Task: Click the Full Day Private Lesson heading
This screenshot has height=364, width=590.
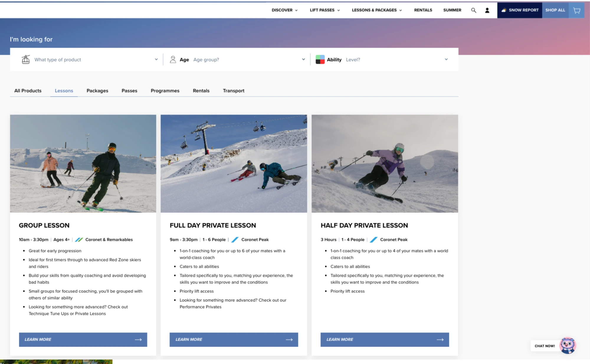Action: pyautogui.click(x=213, y=225)
